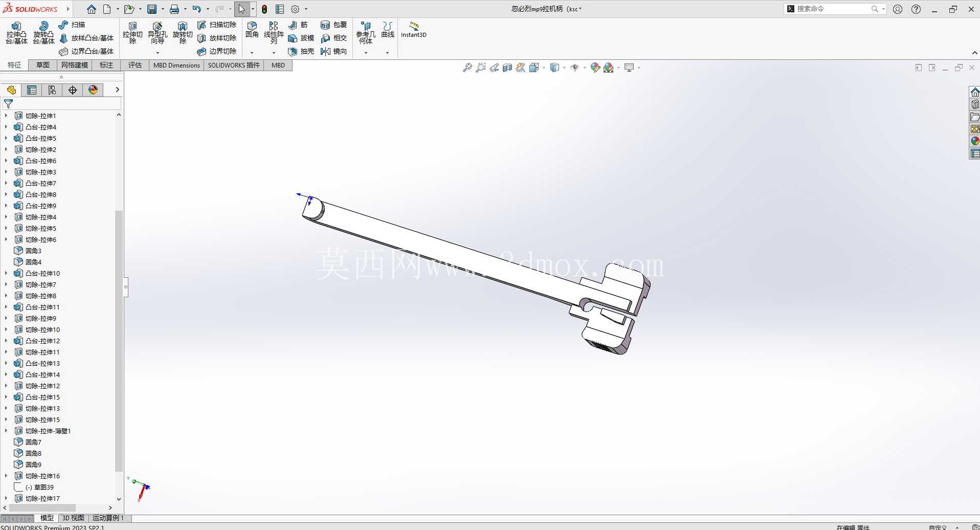The width and height of the screenshot is (980, 530).
Task: Click the Zoom to Fit icon
Action: click(x=467, y=68)
